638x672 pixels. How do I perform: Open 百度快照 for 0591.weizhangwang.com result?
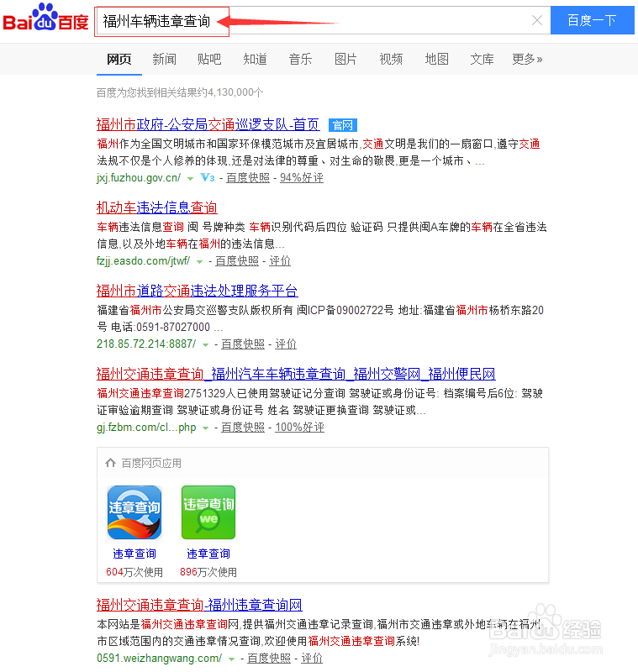(269, 659)
